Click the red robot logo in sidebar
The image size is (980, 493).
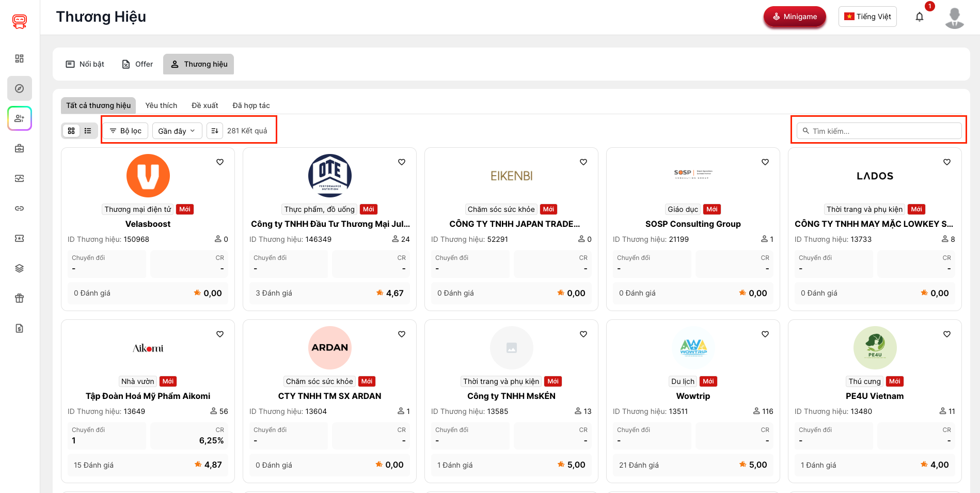[x=20, y=21]
